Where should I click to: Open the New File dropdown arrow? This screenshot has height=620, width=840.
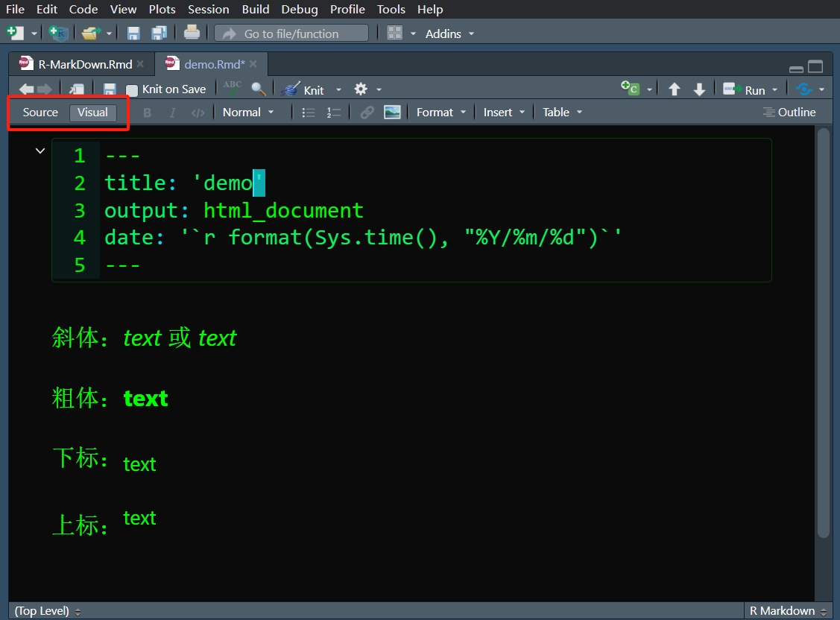(34, 34)
